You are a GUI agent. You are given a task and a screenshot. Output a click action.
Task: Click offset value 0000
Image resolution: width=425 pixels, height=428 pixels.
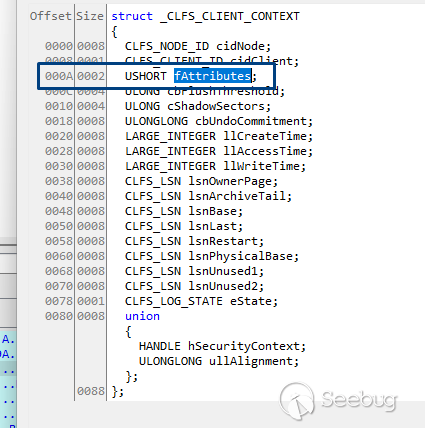point(59,46)
